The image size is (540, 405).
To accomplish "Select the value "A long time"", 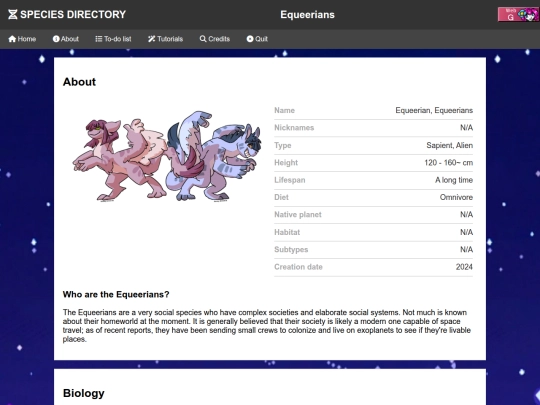I will click(454, 180).
